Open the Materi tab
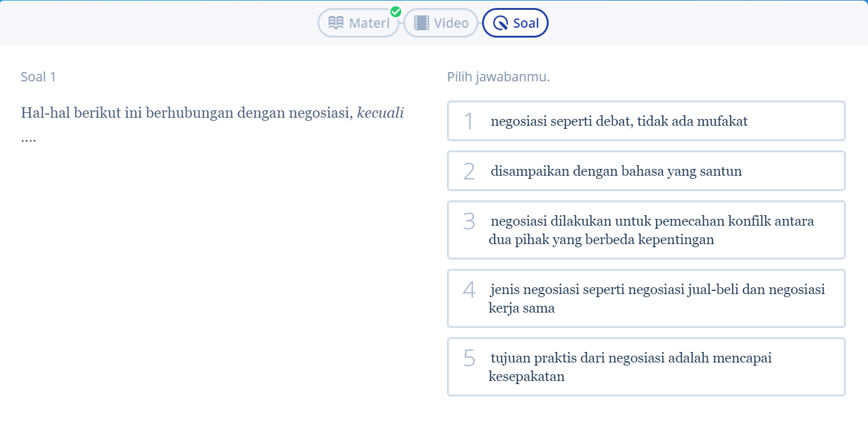The image size is (868, 426). coord(359,23)
